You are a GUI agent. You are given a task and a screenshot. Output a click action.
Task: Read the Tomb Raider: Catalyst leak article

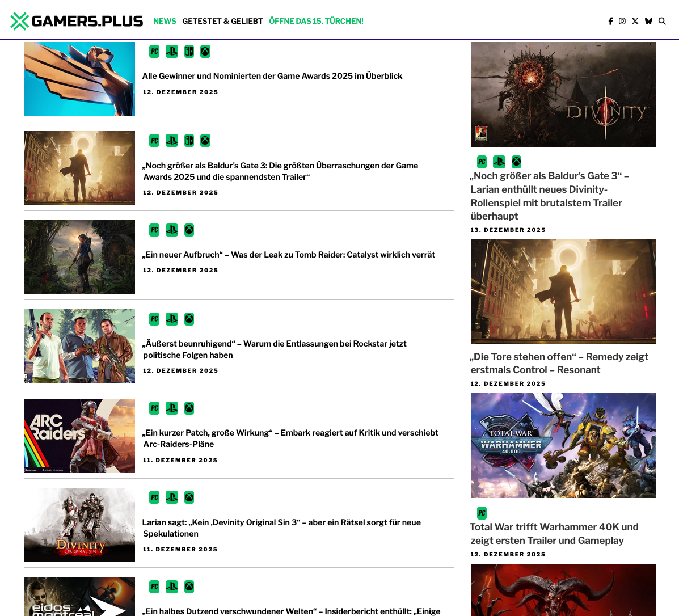tap(289, 255)
